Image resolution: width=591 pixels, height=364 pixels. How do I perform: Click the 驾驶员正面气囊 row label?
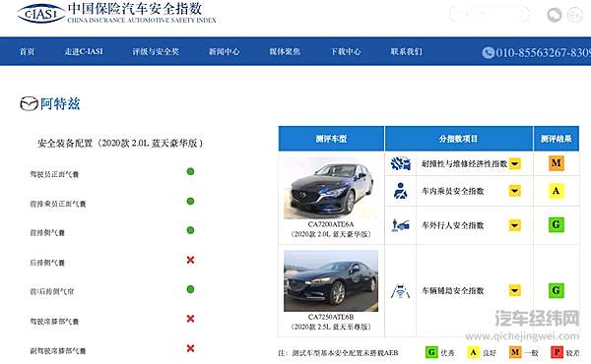coord(54,174)
